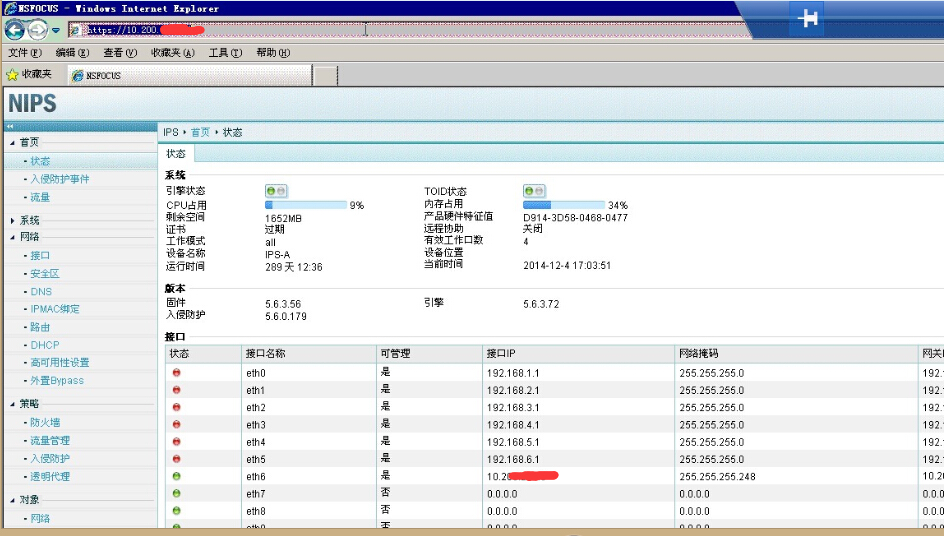This screenshot has height=536, width=944.
Task: Open the 编辑(E) menu
Action: tap(72, 53)
